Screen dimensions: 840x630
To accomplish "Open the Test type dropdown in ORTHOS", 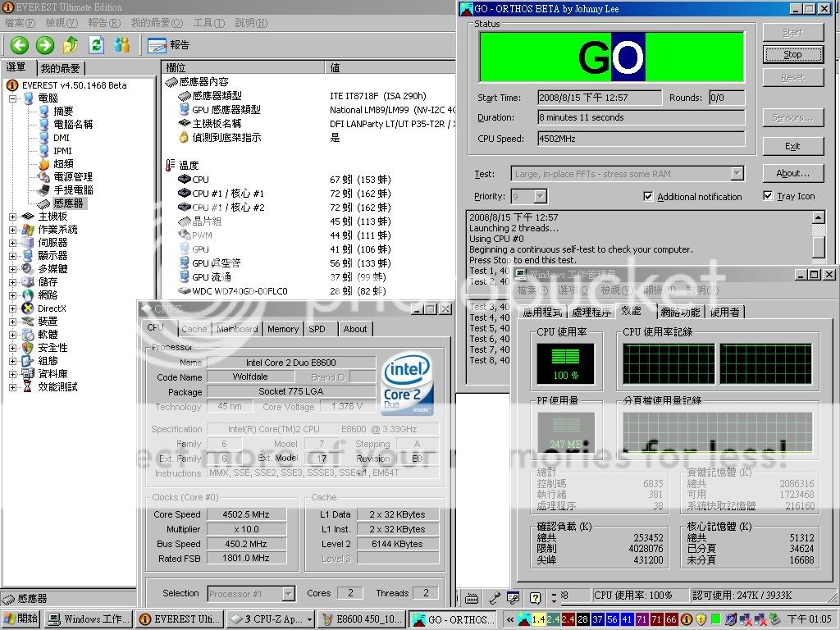I will pos(737,174).
